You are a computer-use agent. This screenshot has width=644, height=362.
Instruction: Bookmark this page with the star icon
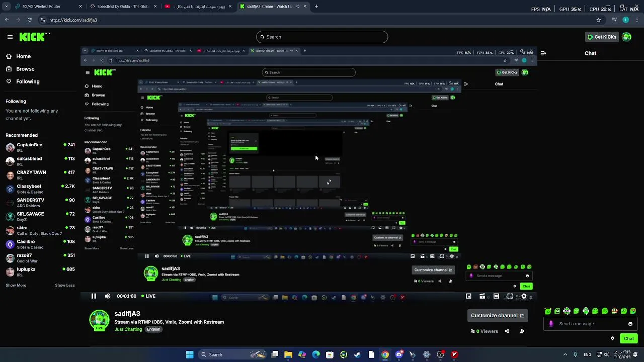tap(599, 20)
